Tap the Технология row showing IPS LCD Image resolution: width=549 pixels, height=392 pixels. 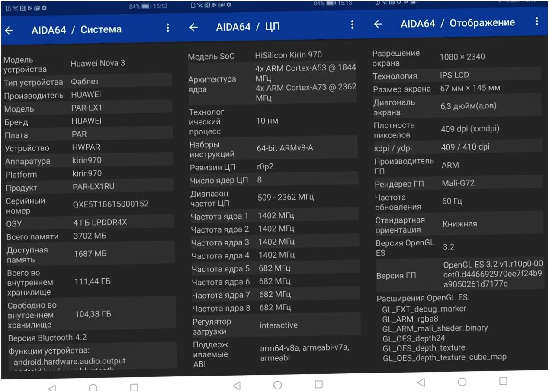456,75
